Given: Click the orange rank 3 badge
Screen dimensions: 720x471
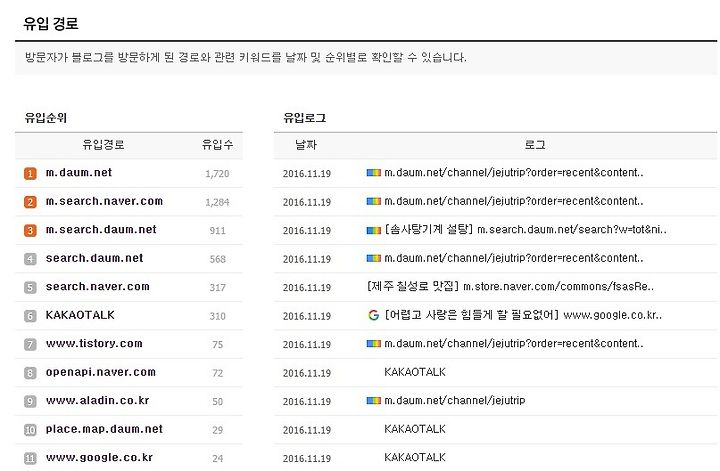Looking at the screenshot, I should point(30,230).
